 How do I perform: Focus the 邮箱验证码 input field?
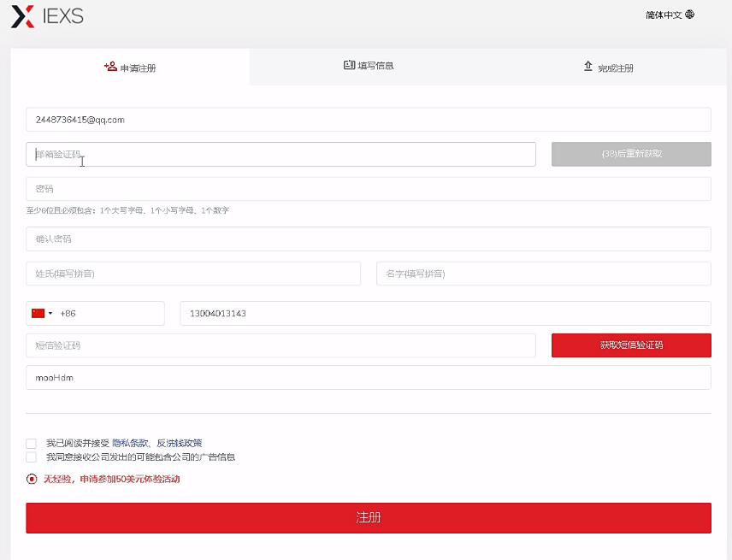(280, 154)
